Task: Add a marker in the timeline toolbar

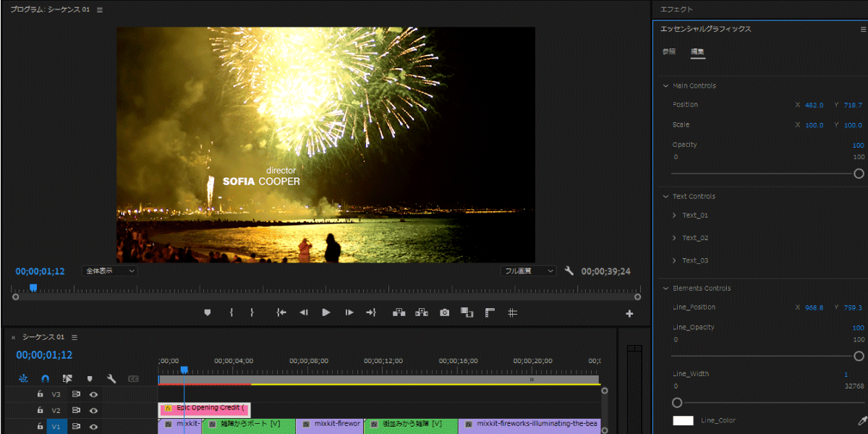Action: [x=90, y=378]
